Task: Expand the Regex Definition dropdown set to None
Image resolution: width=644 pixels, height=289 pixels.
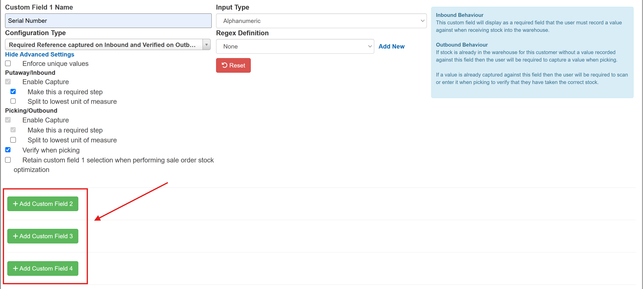Action: [x=295, y=46]
